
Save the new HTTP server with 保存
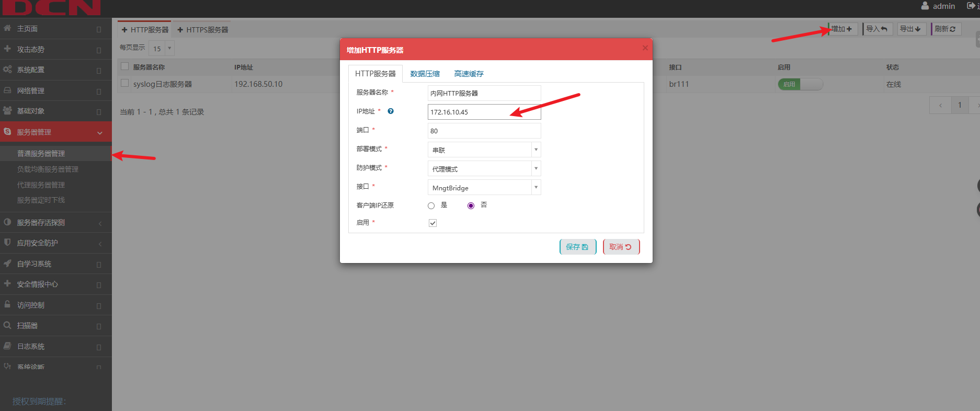pyautogui.click(x=577, y=247)
